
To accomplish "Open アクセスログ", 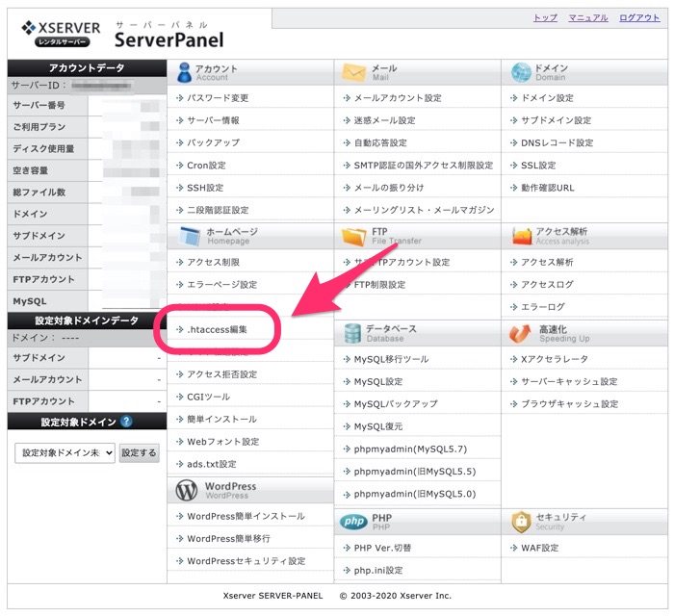I will (547, 284).
